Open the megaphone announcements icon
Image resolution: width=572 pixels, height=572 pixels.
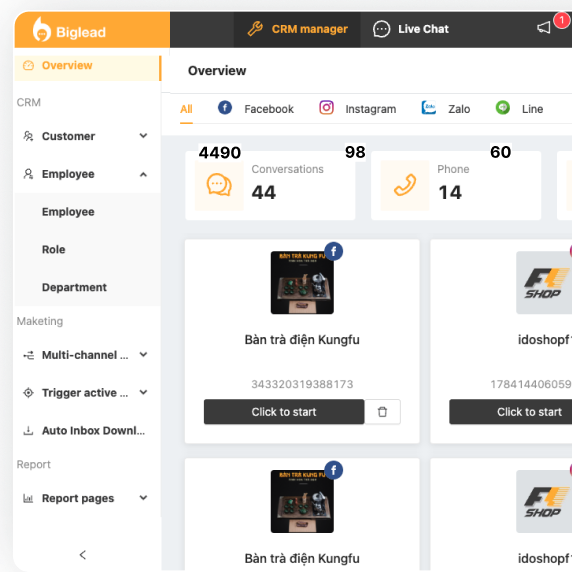[x=544, y=27]
